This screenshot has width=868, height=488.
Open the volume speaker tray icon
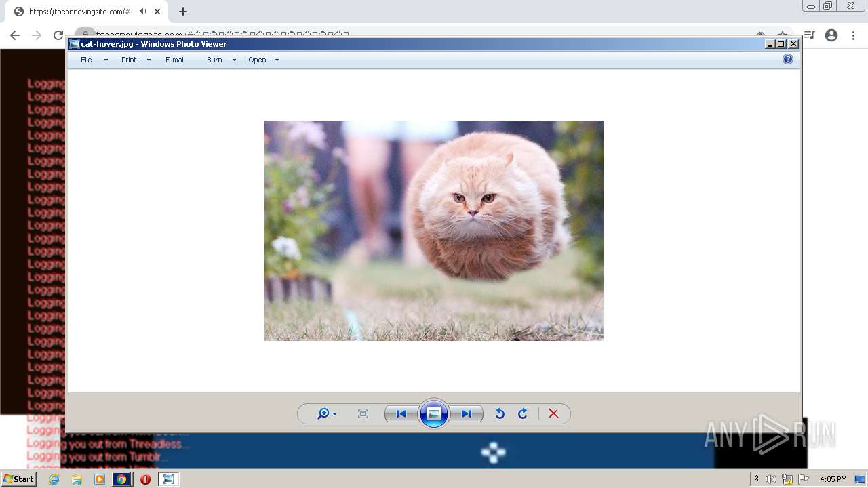tap(771, 479)
